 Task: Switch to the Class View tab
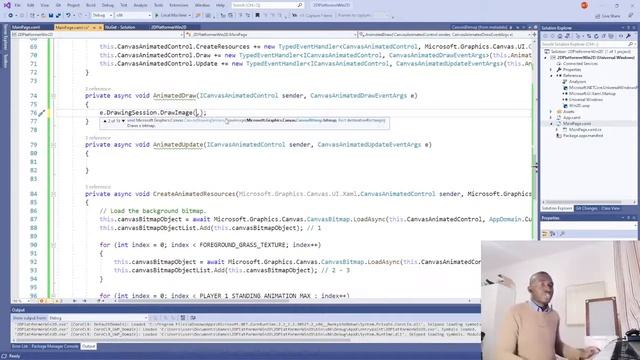(610, 209)
